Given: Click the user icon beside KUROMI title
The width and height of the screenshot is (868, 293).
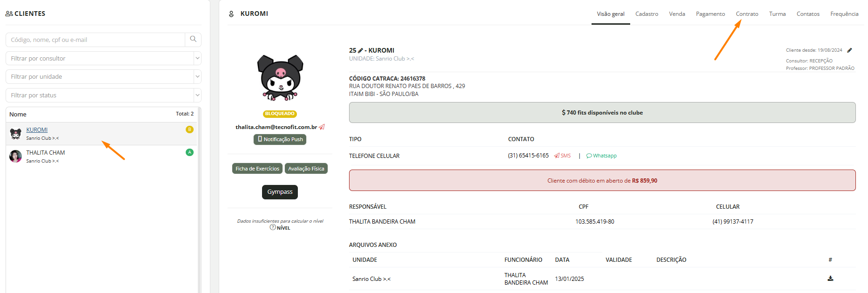Looking at the screenshot, I should (x=231, y=14).
